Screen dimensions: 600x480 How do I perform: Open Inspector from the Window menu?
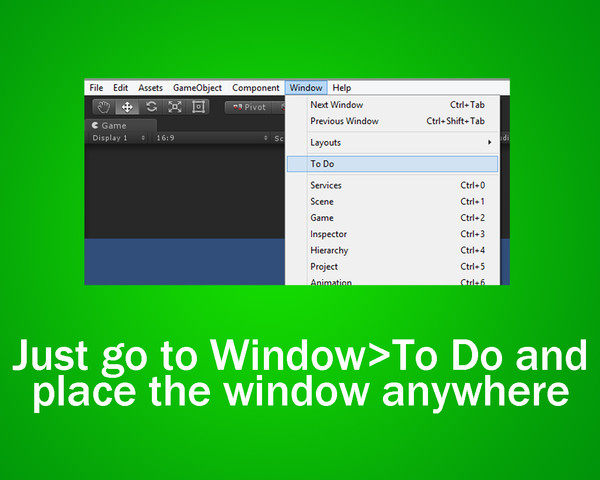tap(393, 234)
